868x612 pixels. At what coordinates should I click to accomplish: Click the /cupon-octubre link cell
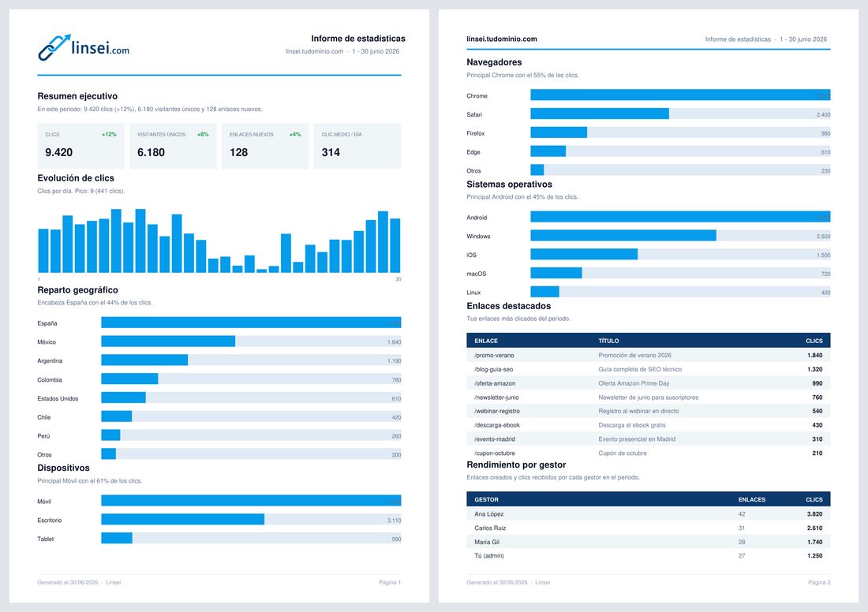click(x=495, y=453)
